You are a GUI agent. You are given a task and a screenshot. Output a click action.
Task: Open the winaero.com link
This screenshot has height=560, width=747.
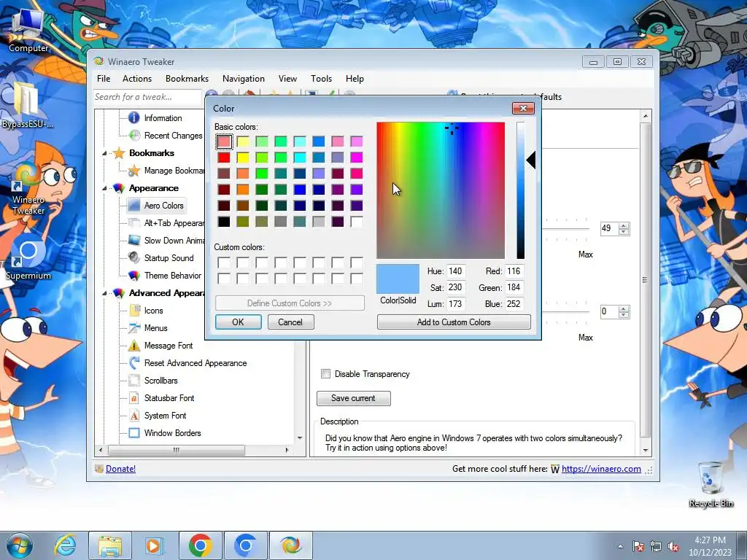601,469
